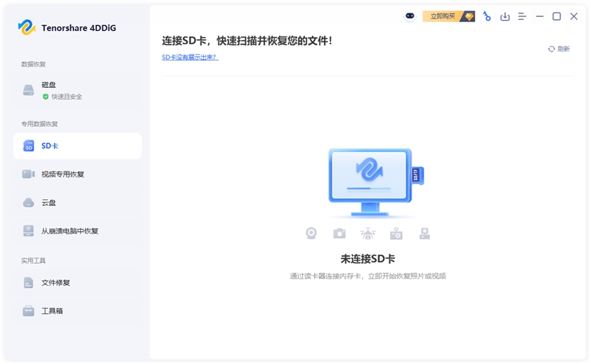Open the 'SD卡没有展示出来?' help link
Viewport: 591px width, 364px height.
click(x=190, y=57)
